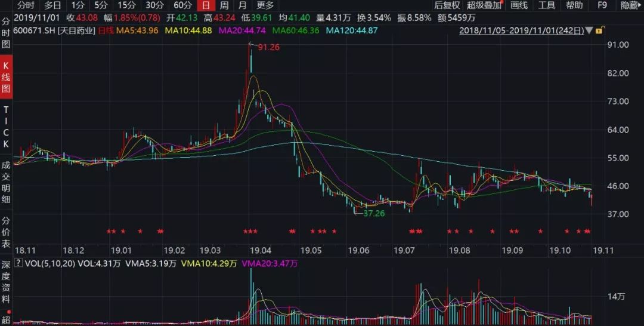Click the 振8.58% amplitude value

pos(414,18)
